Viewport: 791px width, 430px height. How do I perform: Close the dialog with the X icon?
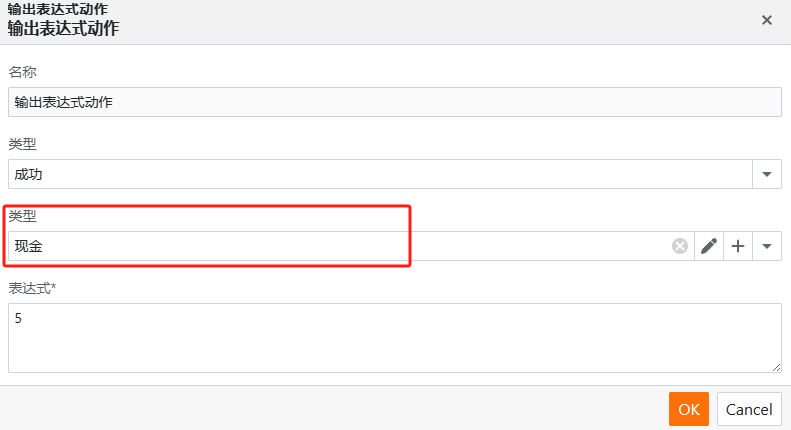767,20
